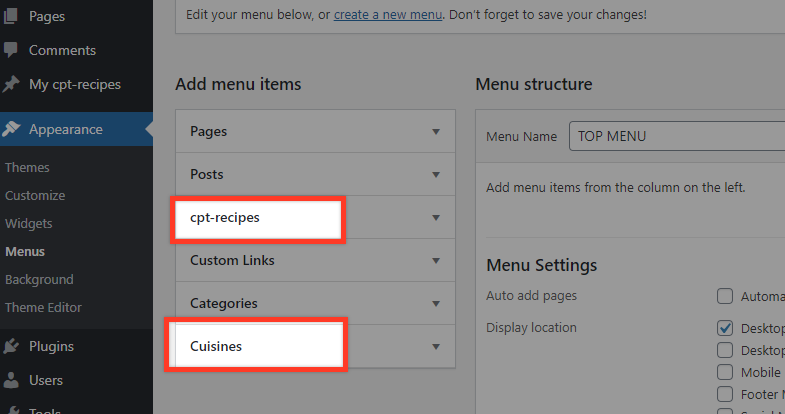Open the Theme Editor submenu item
This screenshot has width=785, height=414.
(x=43, y=307)
